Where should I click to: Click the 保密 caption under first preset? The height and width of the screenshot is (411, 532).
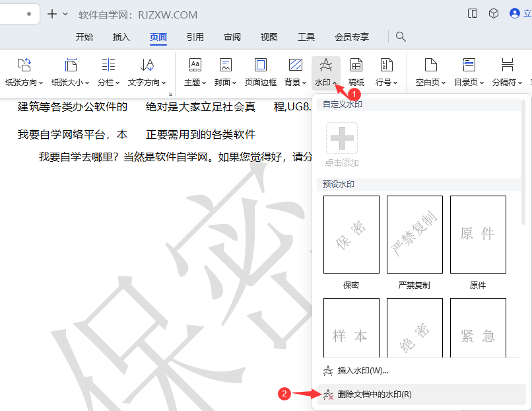click(x=351, y=285)
